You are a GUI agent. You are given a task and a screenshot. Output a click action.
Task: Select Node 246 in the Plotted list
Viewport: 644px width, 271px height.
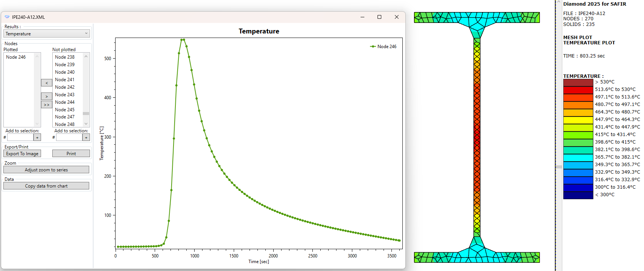16,57
